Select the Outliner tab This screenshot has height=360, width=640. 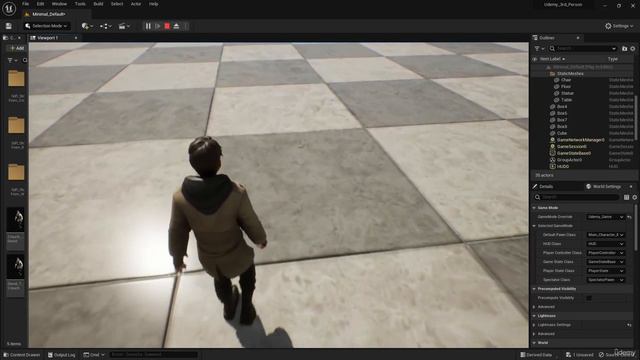pyautogui.click(x=547, y=38)
